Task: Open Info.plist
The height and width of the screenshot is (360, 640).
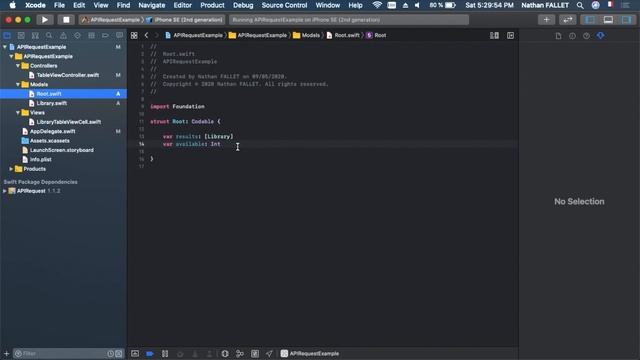Action: [x=40, y=160]
